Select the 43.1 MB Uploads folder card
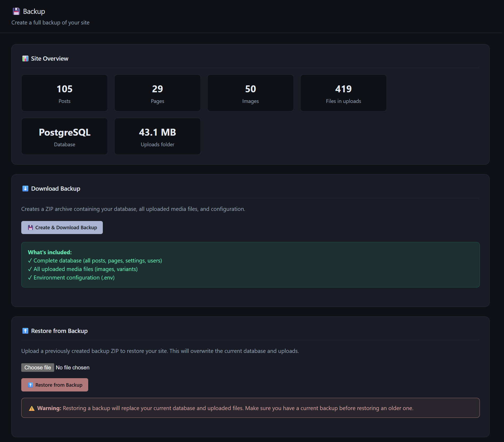The height and width of the screenshot is (442, 504). pyautogui.click(x=158, y=136)
